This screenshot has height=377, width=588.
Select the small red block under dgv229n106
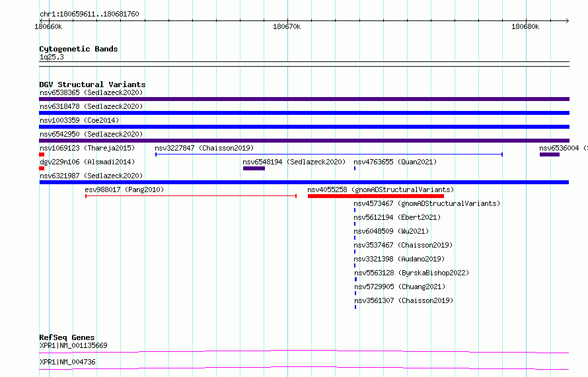point(42,168)
